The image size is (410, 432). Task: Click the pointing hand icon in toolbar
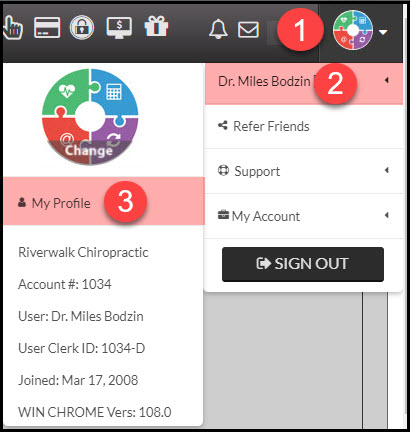pos(12,27)
